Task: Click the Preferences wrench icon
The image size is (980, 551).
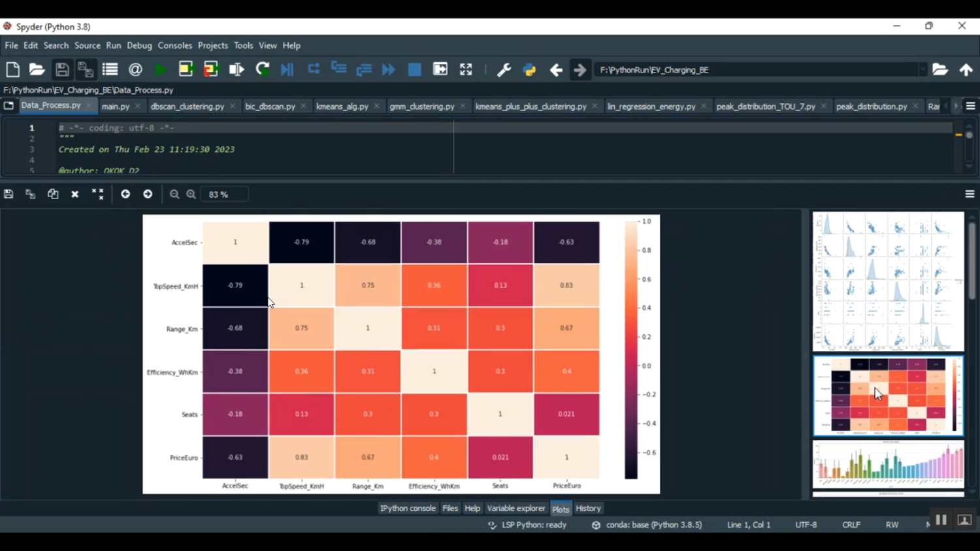Action: [x=504, y=70]
